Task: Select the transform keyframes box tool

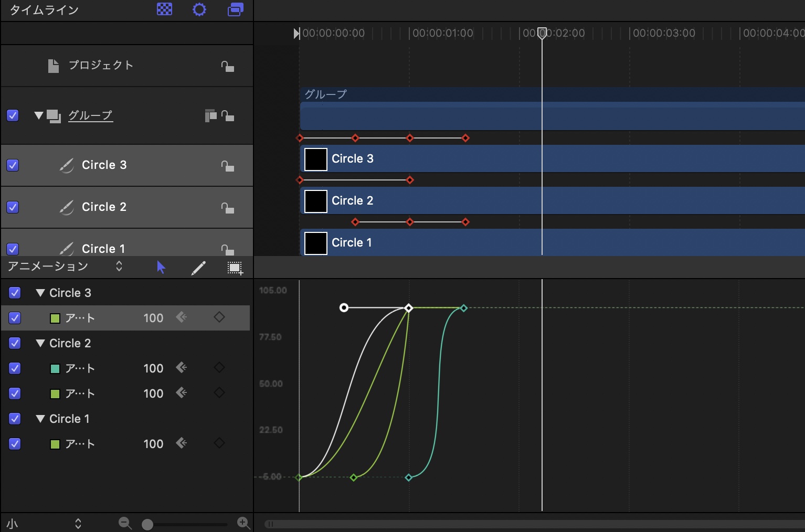Action: [x=235, y=268]
